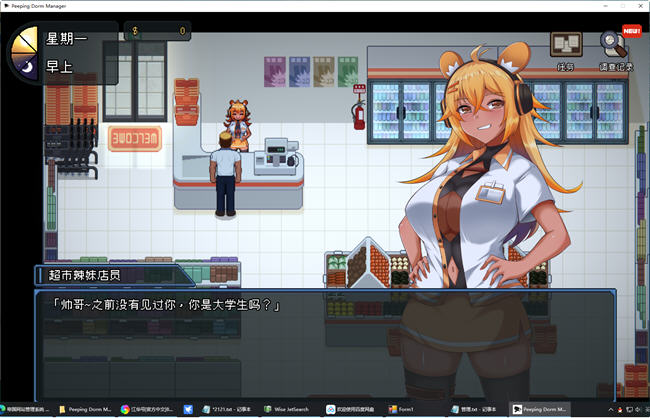Image resolution: width=650 pixels, height=418 pixels.
Task: Click the 星期一 weekday label
Action: tap(68, 37)
